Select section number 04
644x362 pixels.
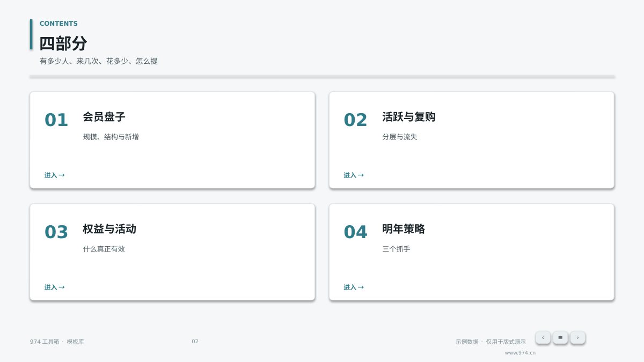point(356,232)
